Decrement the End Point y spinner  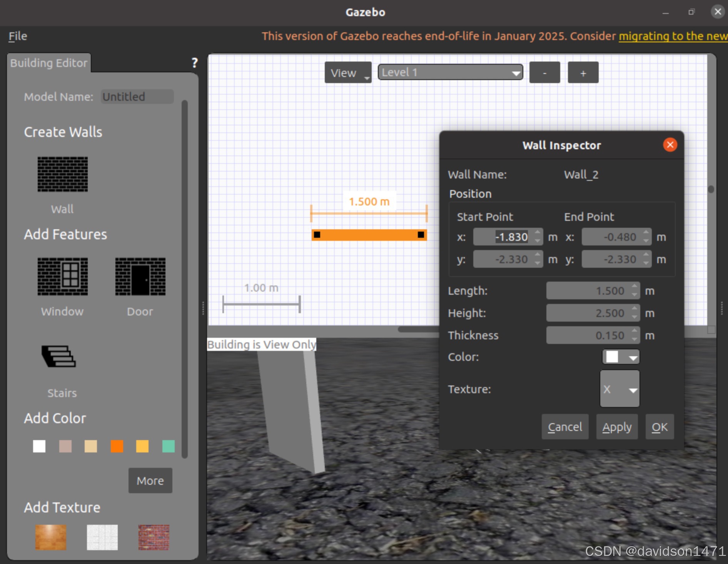[646, 264]
